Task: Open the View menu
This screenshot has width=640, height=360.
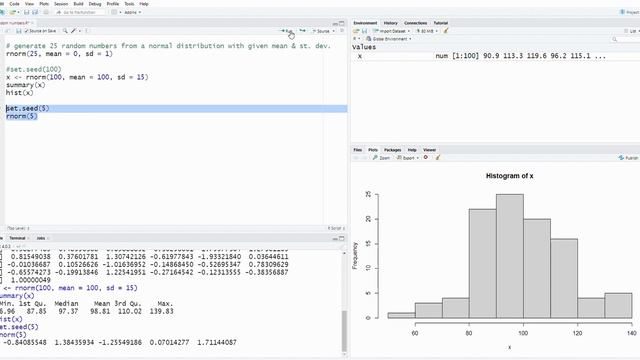Action: (x=29, y=4)
